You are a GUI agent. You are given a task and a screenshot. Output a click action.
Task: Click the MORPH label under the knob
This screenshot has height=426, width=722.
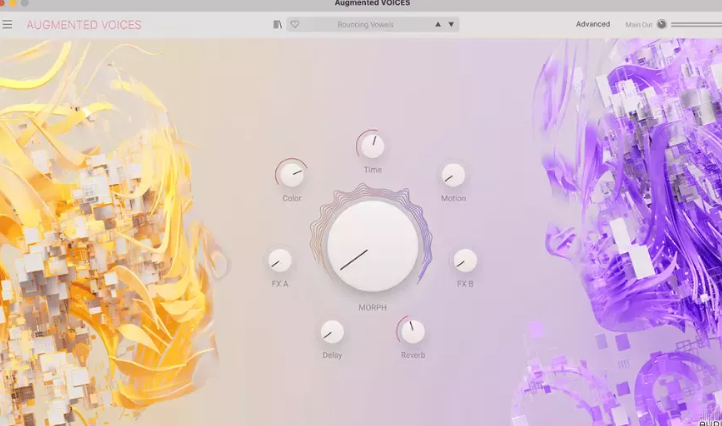click(x=372, y=307)
